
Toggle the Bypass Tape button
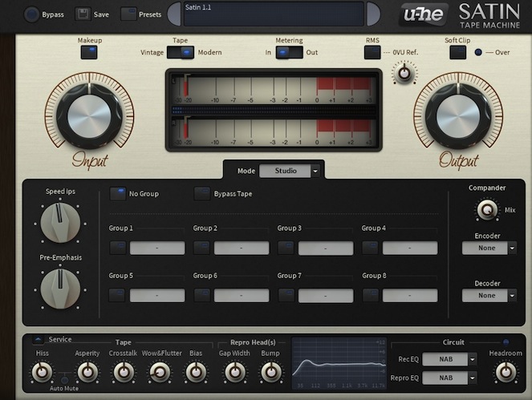[202, 193]
